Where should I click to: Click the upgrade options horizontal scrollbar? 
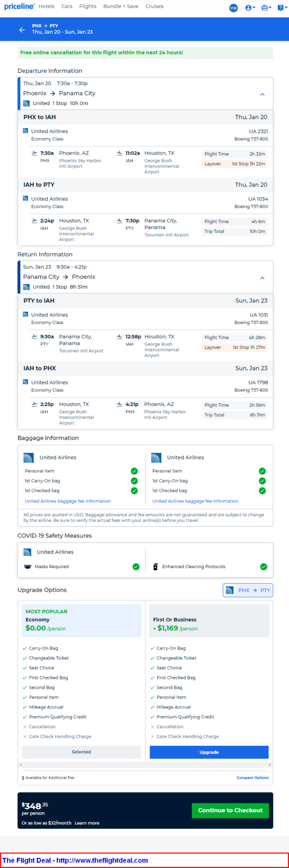(x=144, y=765)
